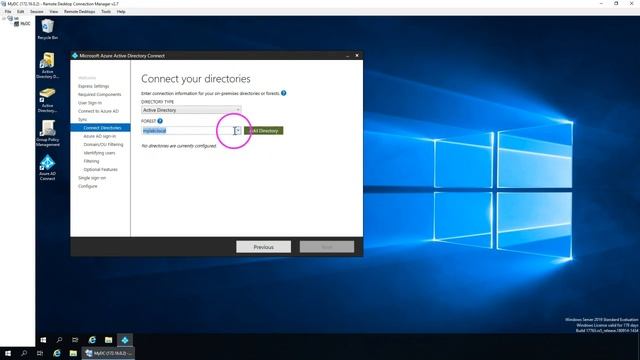Click Azure AD Connect title bar logo

[75, 56]
